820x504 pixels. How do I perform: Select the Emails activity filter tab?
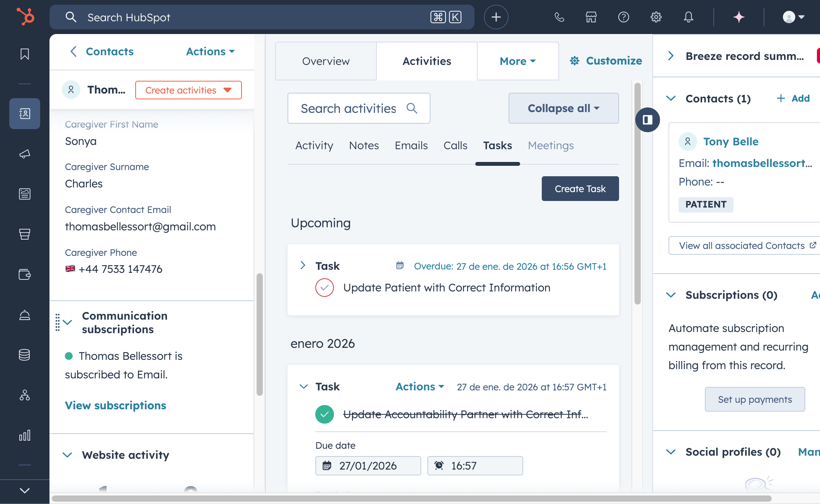tap(411, 145)
